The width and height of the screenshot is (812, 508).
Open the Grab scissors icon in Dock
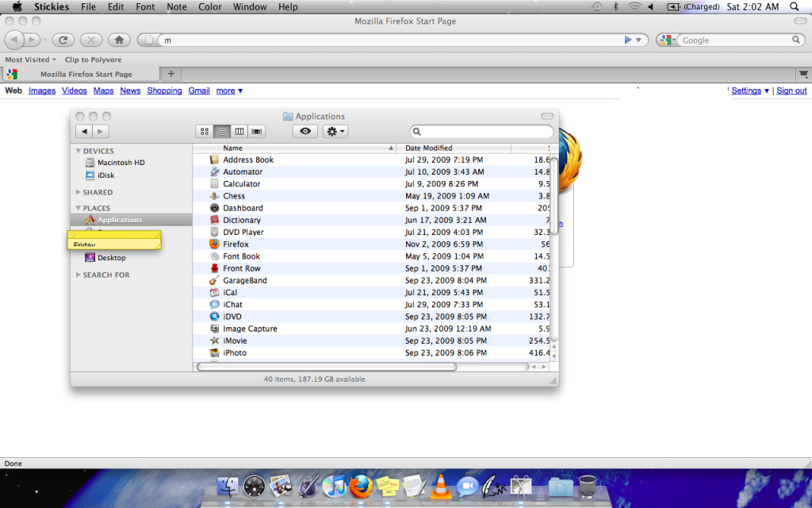click(521, 487)
